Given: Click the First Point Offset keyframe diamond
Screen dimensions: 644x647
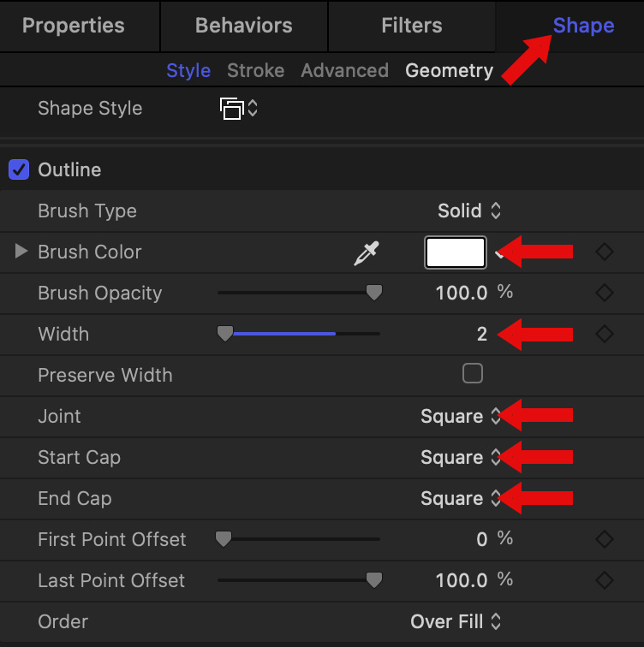Looking at the screenshot, I should pos(605,539).
